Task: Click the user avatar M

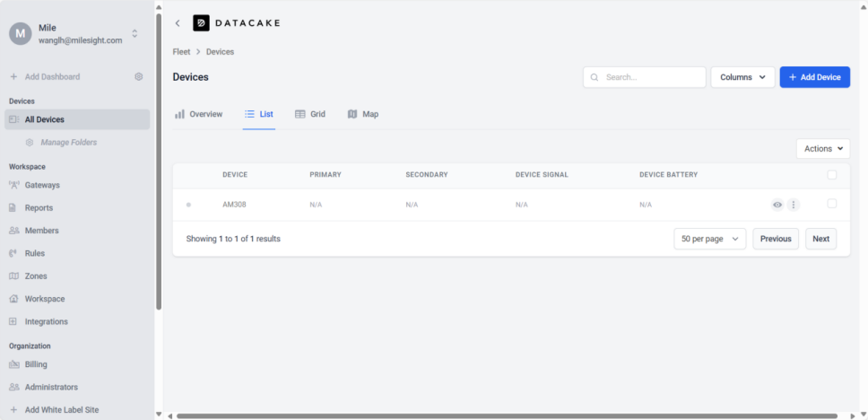Action: point(21,34)
